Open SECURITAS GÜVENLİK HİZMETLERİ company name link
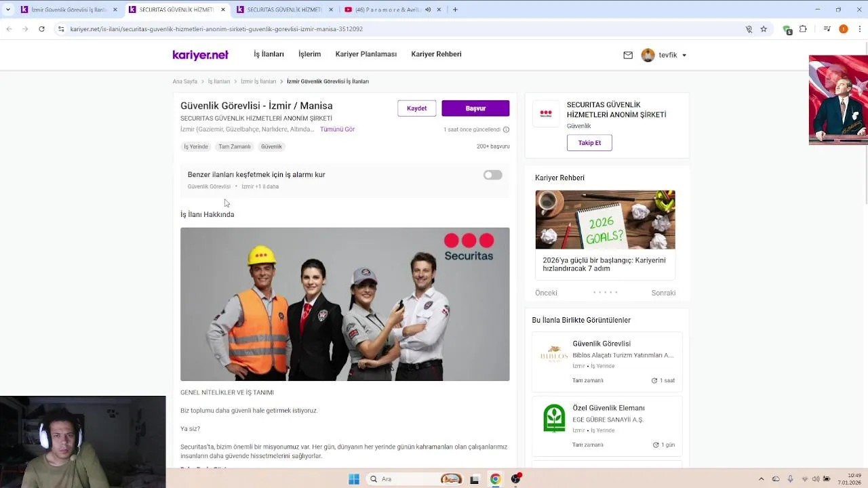Screen dimensions: 868x488 (616, 110)
